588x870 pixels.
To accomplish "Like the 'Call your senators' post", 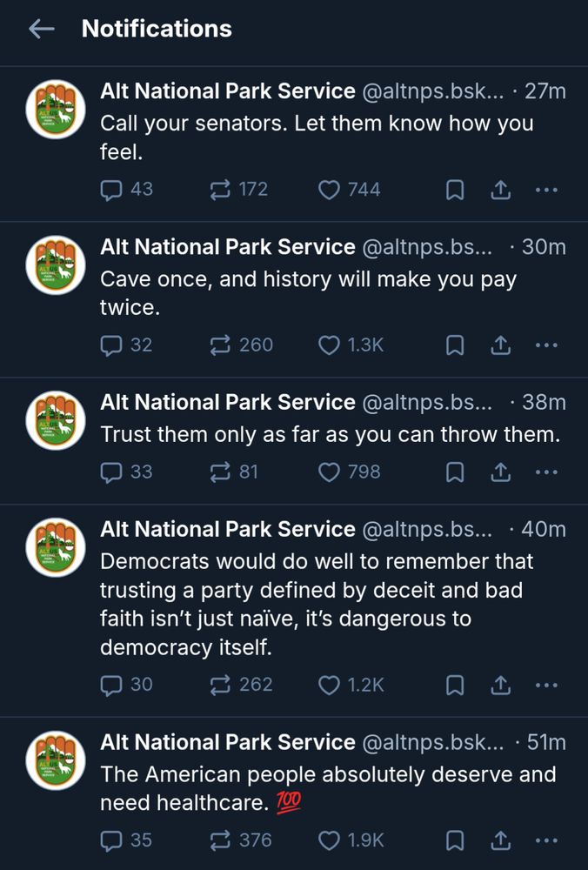I will [x=329, y=189].
